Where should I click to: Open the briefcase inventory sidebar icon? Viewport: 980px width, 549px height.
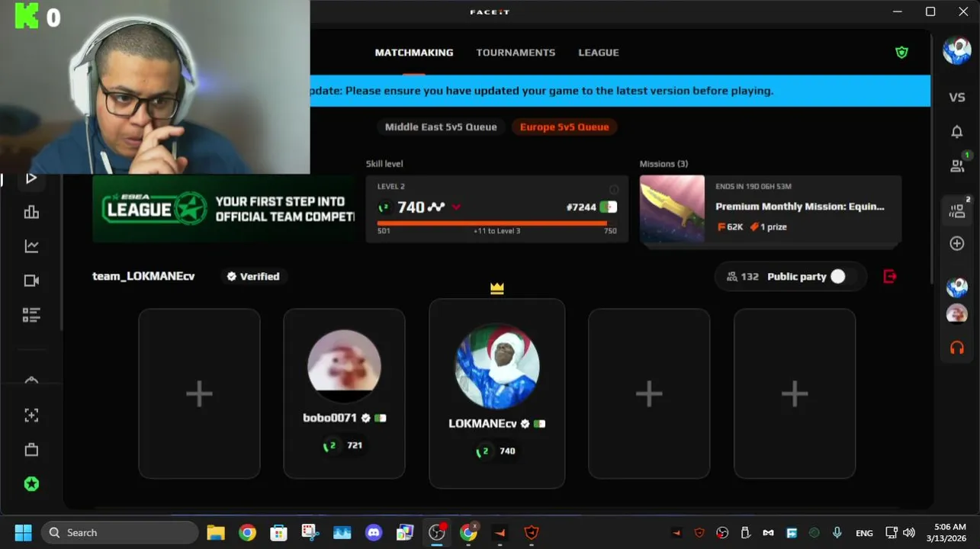click(x=31, y=450)
